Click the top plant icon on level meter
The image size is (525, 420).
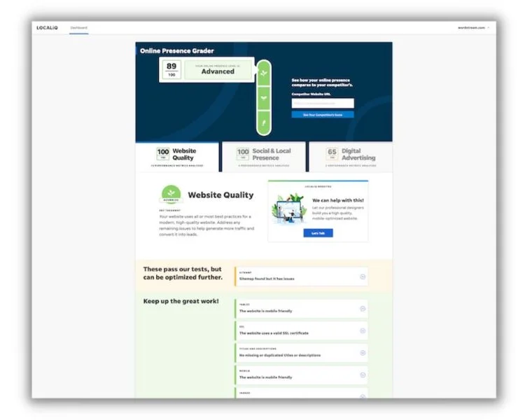(263, 71)
